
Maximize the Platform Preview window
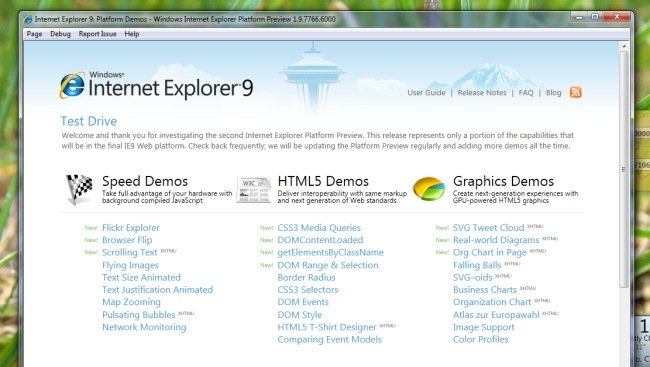(x=594, y=17)
